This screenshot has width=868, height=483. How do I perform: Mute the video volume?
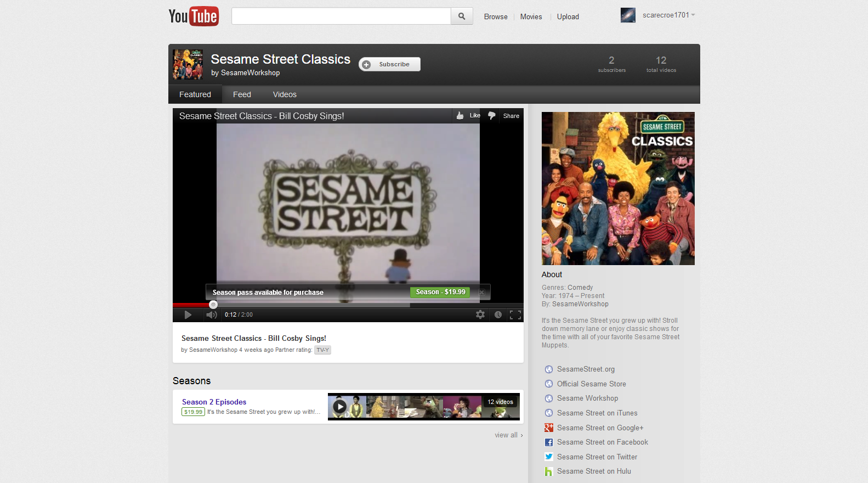click(212, 314)
